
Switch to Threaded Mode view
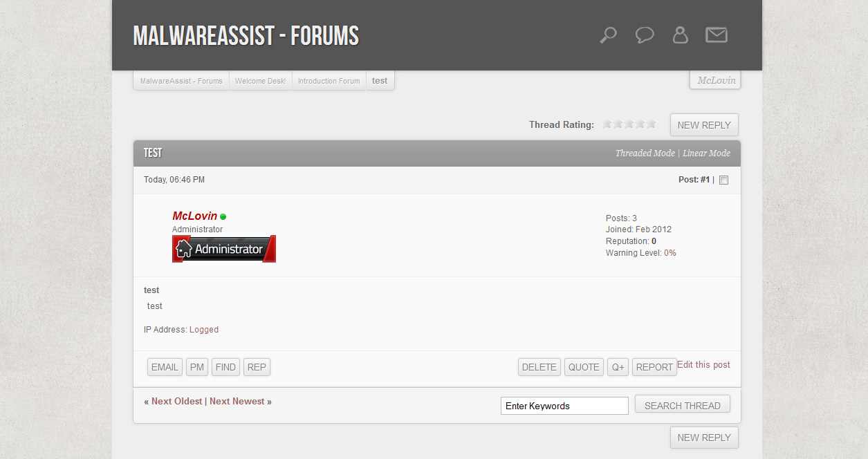pos(645,153)
